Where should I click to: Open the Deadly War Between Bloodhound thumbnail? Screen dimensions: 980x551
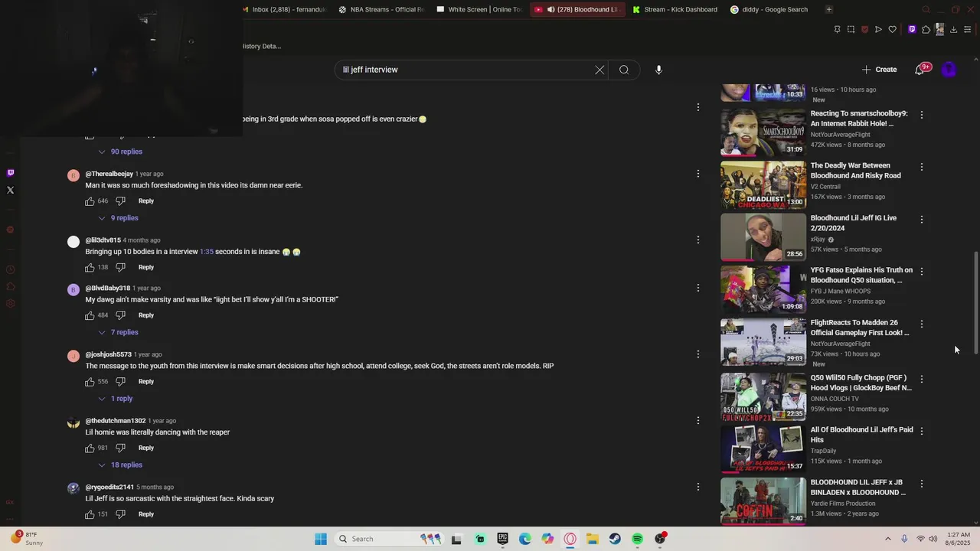point(763,185)
